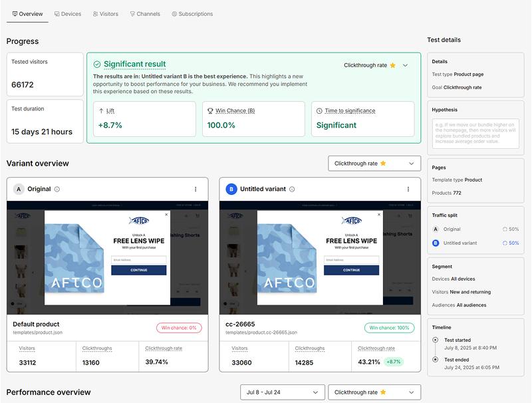Image resolution: width=532 pixels, height=403 pixels.
Task: Close the popup in the Original preview
Action: [166, 215]
